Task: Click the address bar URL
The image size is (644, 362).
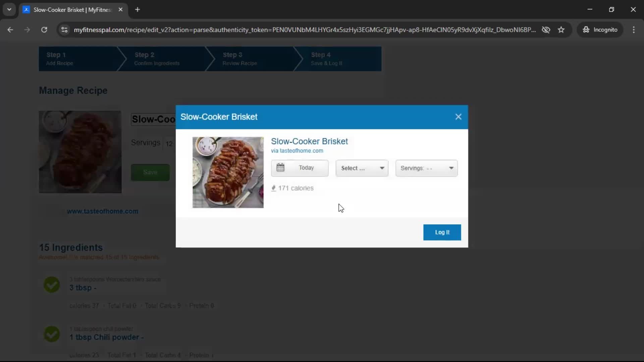Action: 305,30
